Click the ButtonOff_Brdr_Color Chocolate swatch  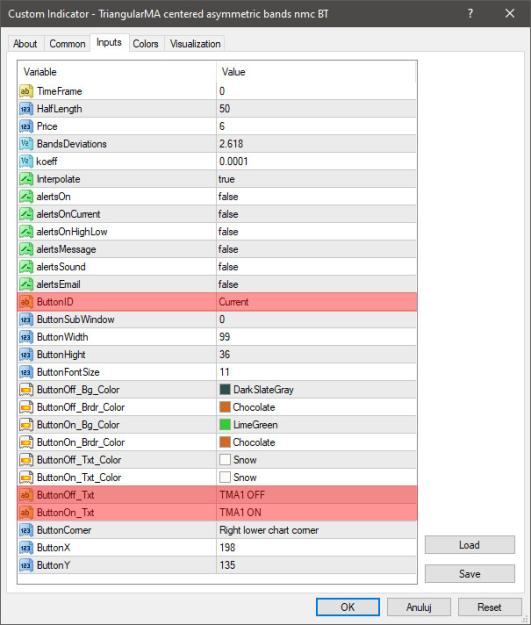coord(225,407)
